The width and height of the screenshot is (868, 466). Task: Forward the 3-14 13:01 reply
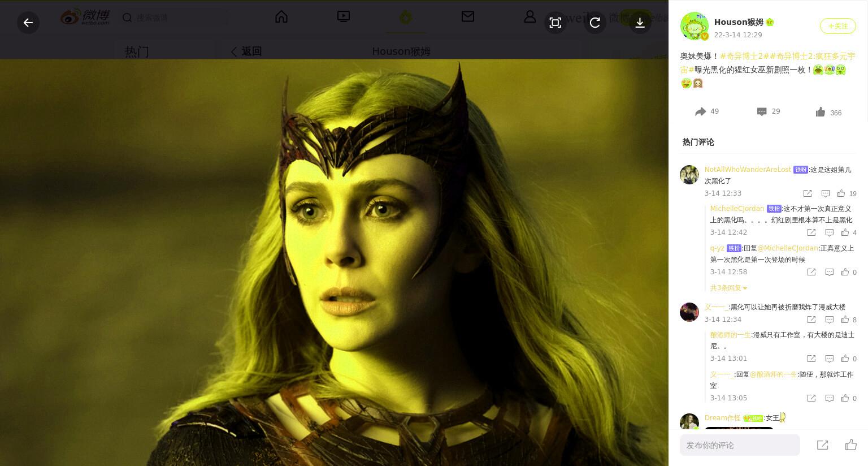(811, 359)
